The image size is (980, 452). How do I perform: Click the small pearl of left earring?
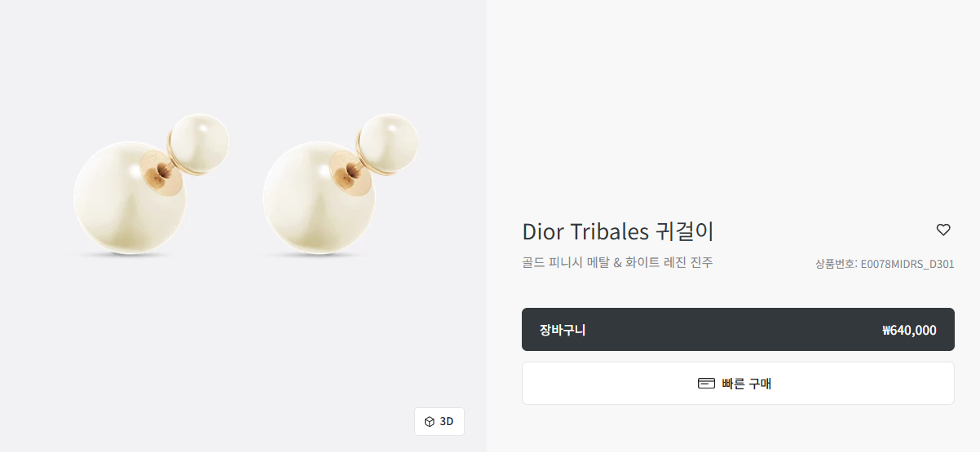click(x=200, y=143)
